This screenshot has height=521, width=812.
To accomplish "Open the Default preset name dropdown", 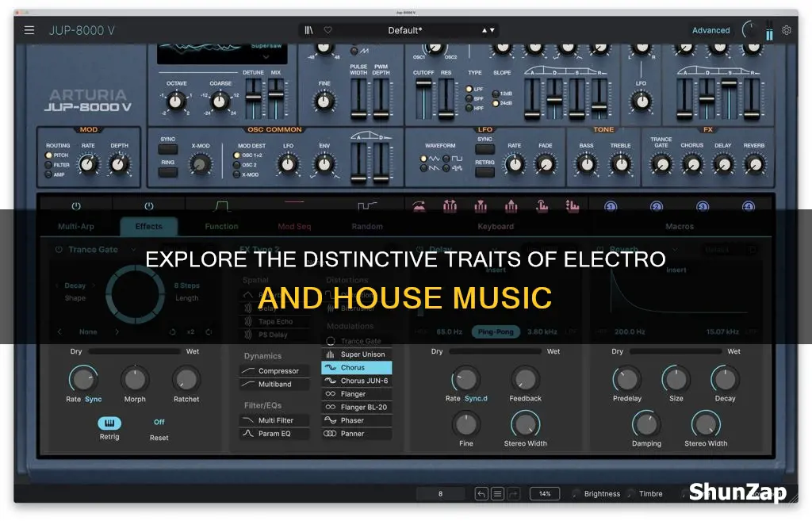I will (405, 31).
